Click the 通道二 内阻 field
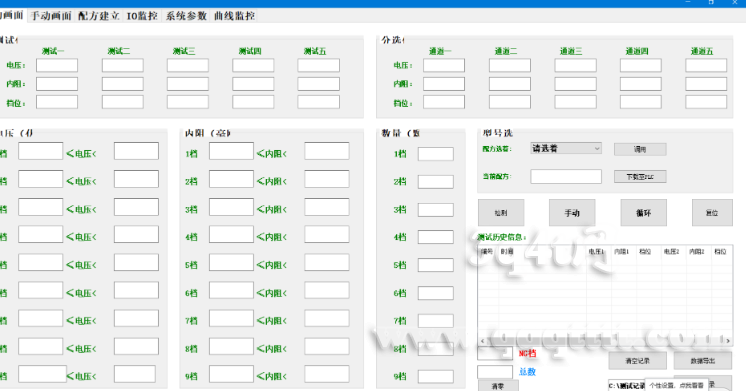Screen dimensions: 755x391 click(x=510, y=84)
